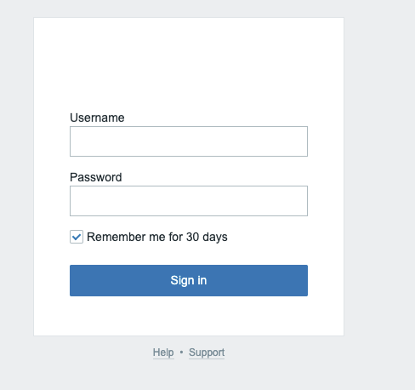The image size is (415, 390).
Task: Select the text box under Password
Action: (189, 201)
